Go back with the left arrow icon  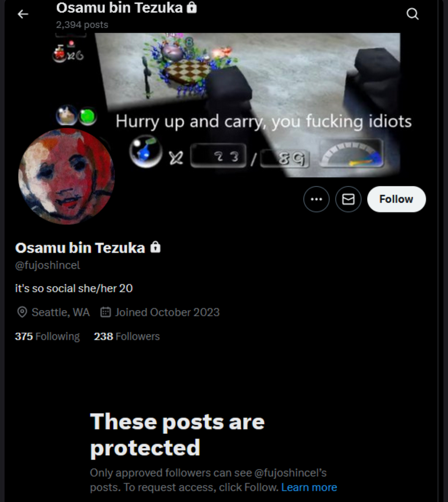coord(23,14)
